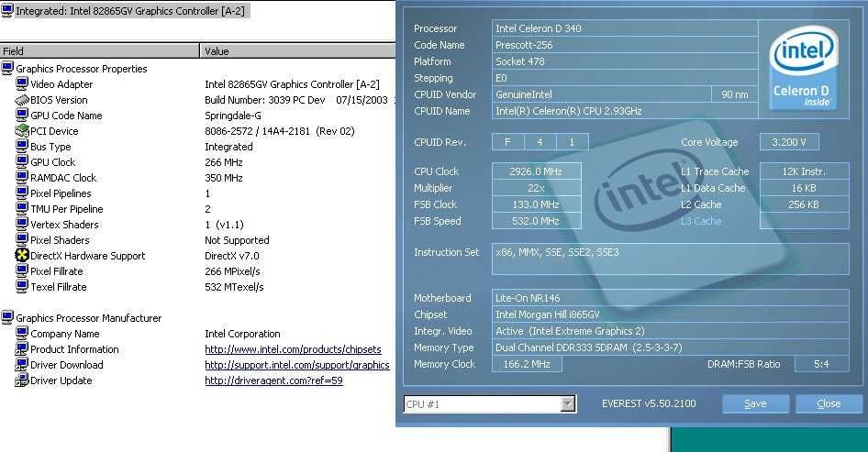Click the Video Adapter row icon
The image size is (868, 452).
coord(22,84)
